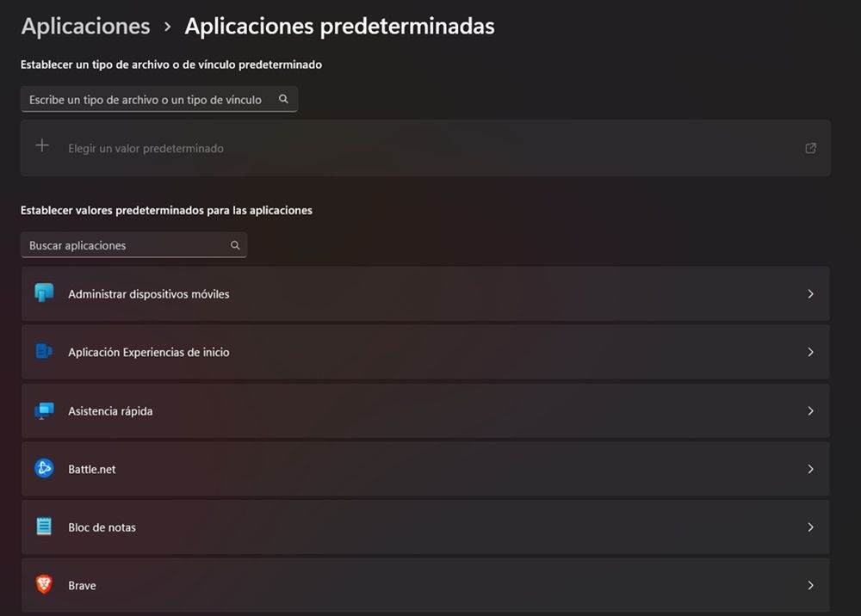Select the Asistencia rápida monitor icon
This screenshot has width=861, height=616.
tap(44, 410)
